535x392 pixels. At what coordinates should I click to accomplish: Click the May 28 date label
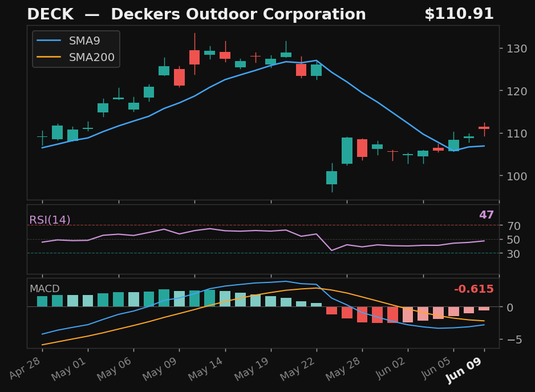point(343,369)
